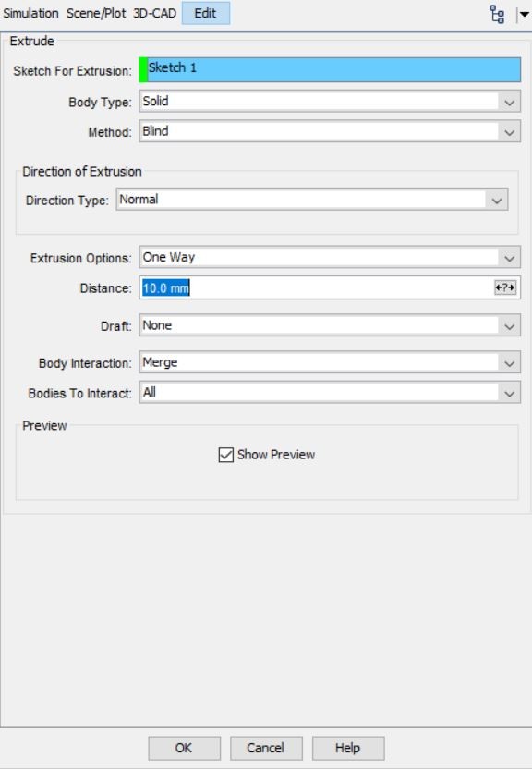Expand the Body Type dropdown
Viewport: 532px width, 769px height.
[330, 102]
